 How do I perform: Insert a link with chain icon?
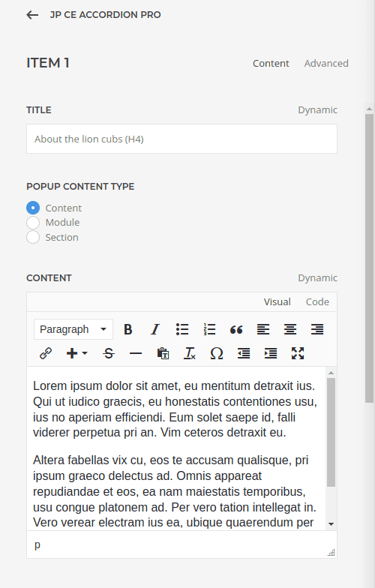click(x=46, y=353)
